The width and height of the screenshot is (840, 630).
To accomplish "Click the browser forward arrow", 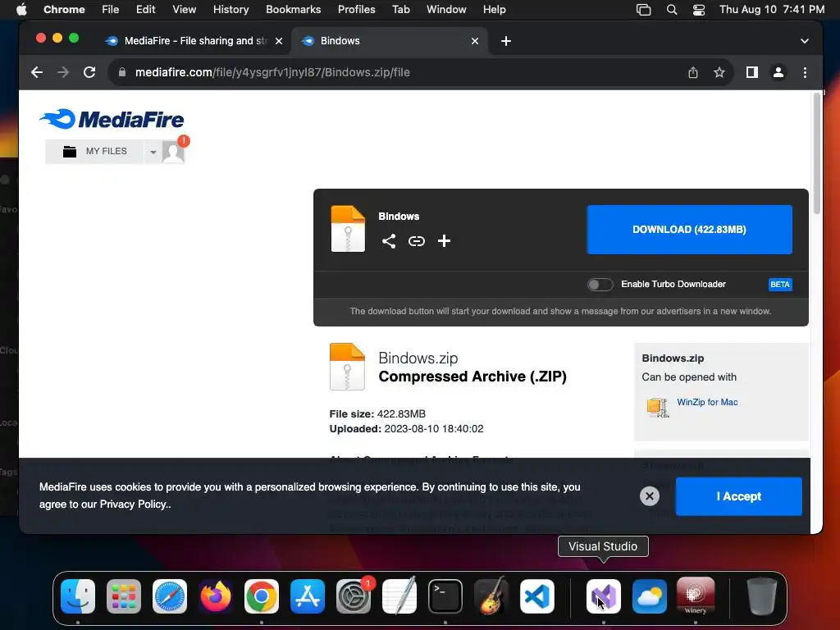I will coord(63,72).
